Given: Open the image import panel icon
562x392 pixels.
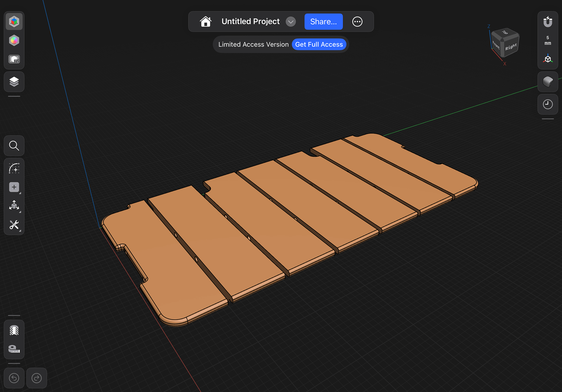Looking at the screenshot, I should click(14, 59).
